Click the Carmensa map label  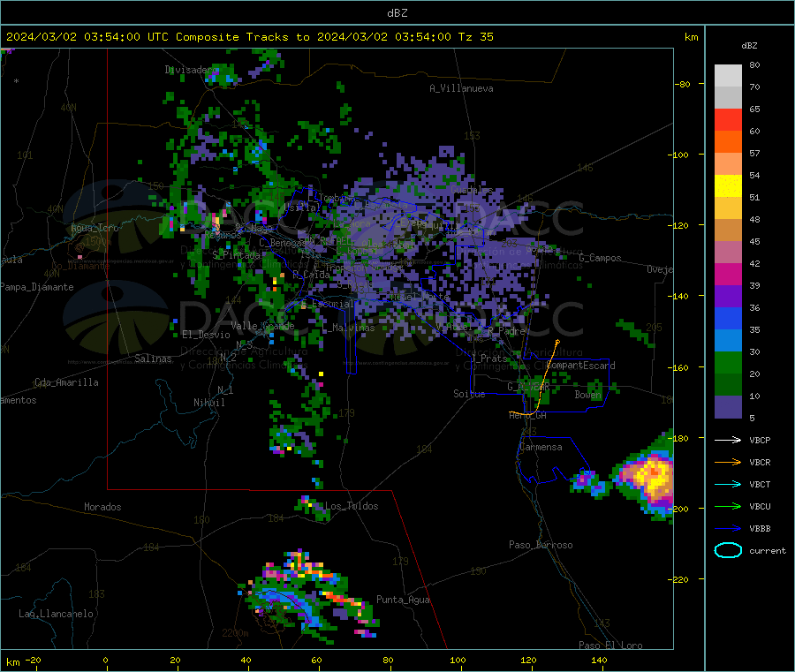tap(541, 447)
